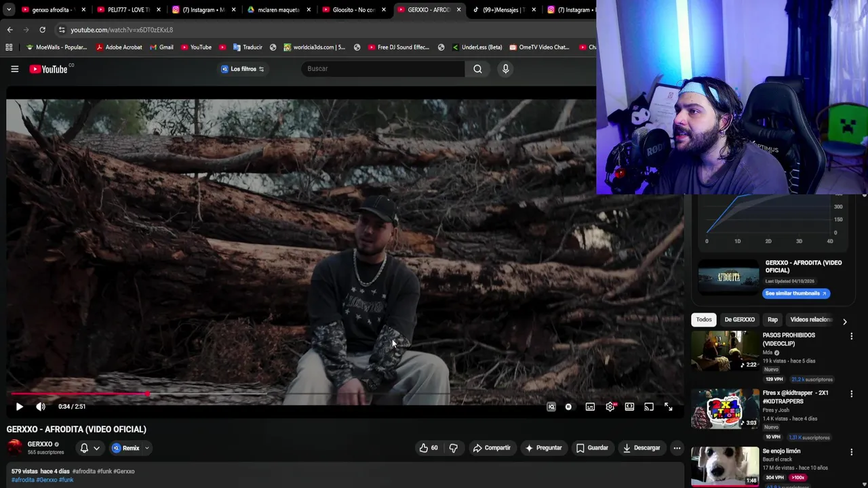Click the search magnifier button
This screenshot has width=868, height=488.
477,68
